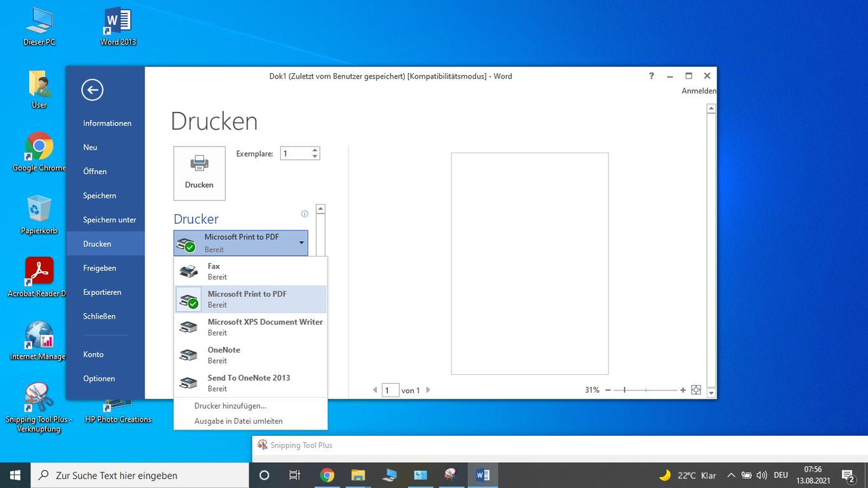Click the taskbar search box
This screenshot has width=868, height=488.
[140, 475]
